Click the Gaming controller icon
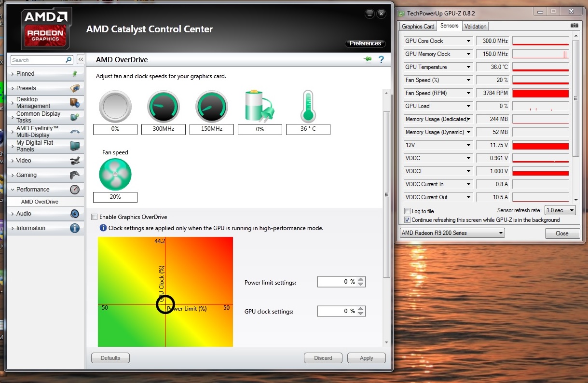Screen dimensions: 588x383 [x=74, y=175]
